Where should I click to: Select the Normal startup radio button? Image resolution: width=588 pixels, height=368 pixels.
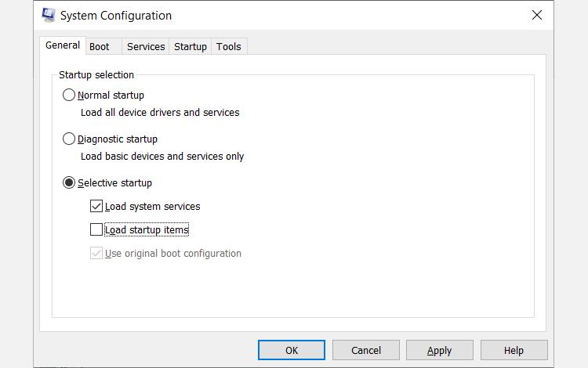click(69, 95)
